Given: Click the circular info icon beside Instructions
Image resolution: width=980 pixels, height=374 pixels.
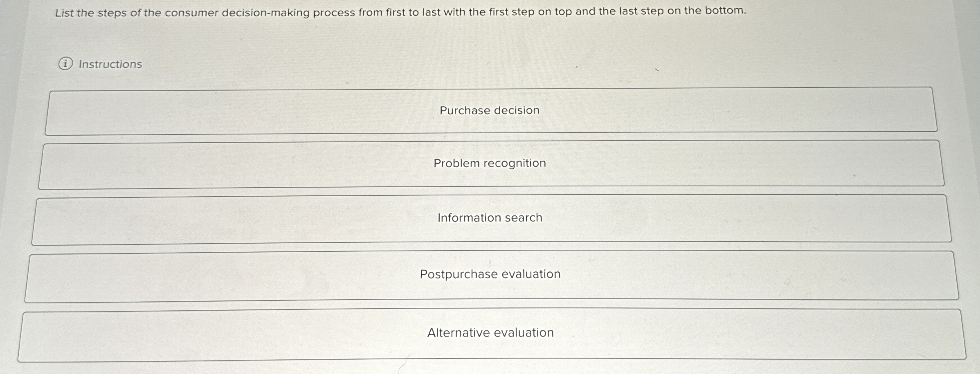Looking at the screenshot, I should click(x=66, y=64).
